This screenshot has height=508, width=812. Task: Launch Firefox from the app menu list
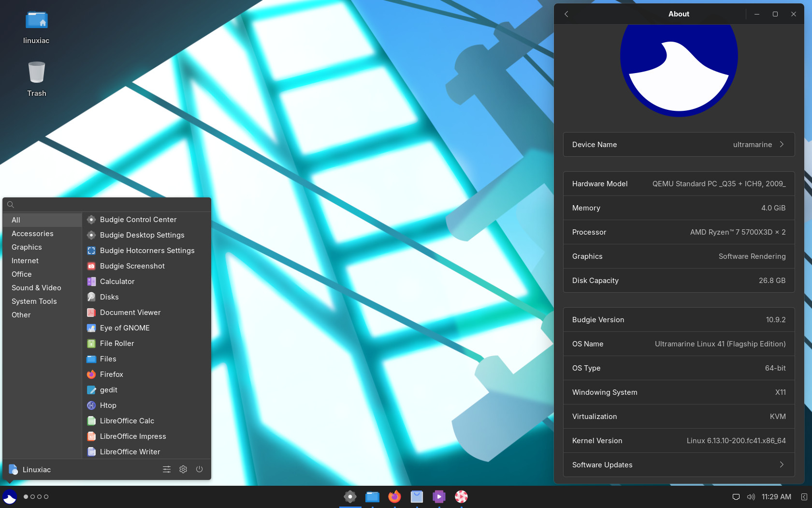[146, 374]
